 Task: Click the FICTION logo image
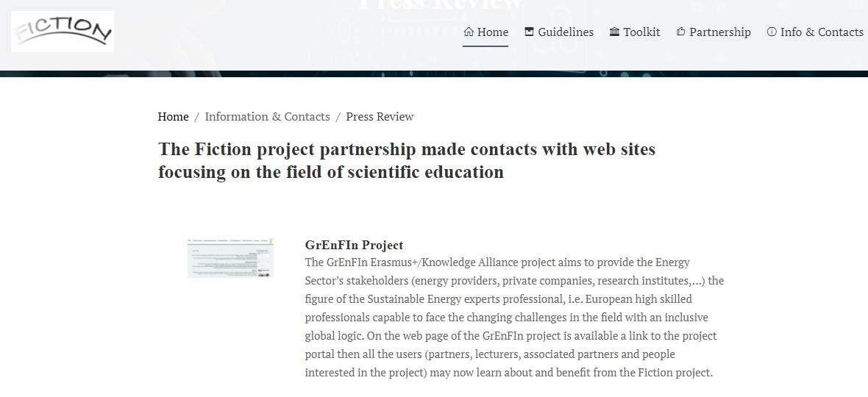pos(63,32)
